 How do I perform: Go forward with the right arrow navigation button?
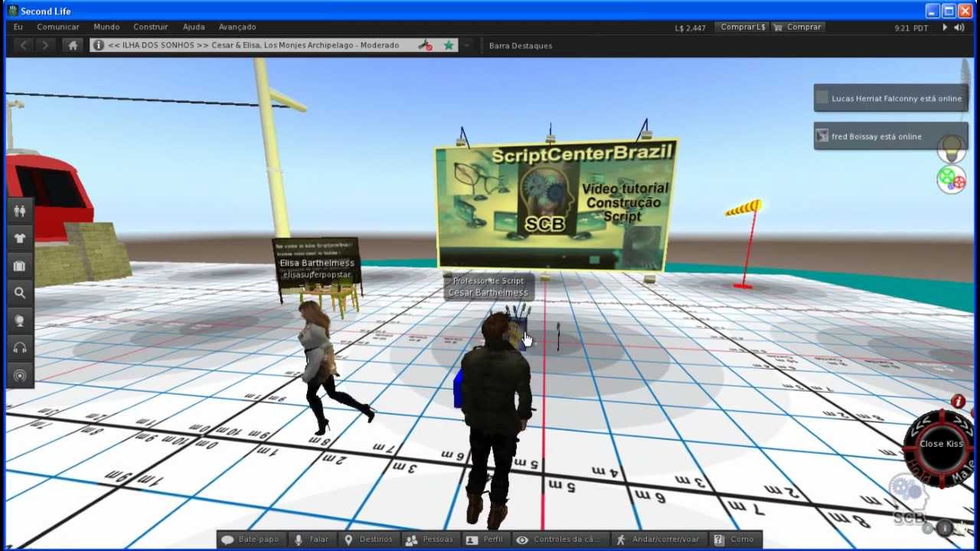click(x=45, y=45)
